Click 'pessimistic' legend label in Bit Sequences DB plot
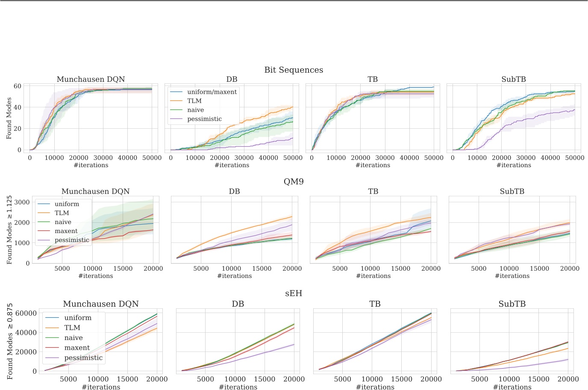This screenshot has height=390, width=588. point(204,119)
